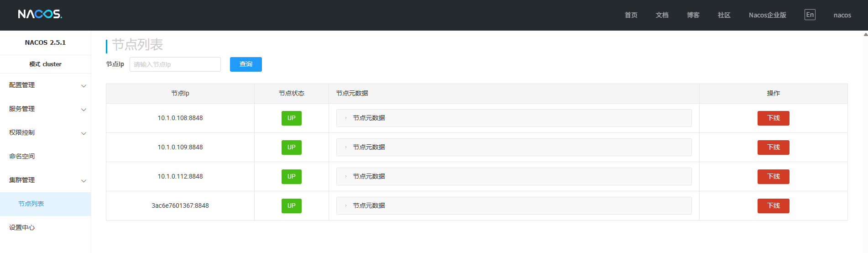Expand the 配置管理 menu chevron
The width and height of the screenshot is (868, 253).
pos(84,86)
